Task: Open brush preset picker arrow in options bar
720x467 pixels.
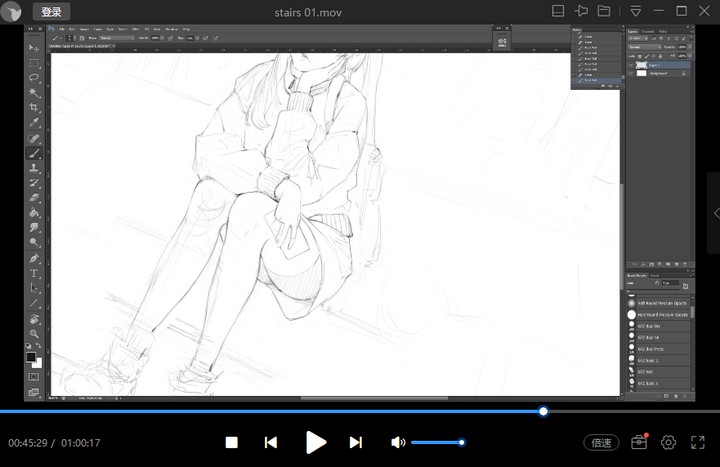Action: point(74,38)
